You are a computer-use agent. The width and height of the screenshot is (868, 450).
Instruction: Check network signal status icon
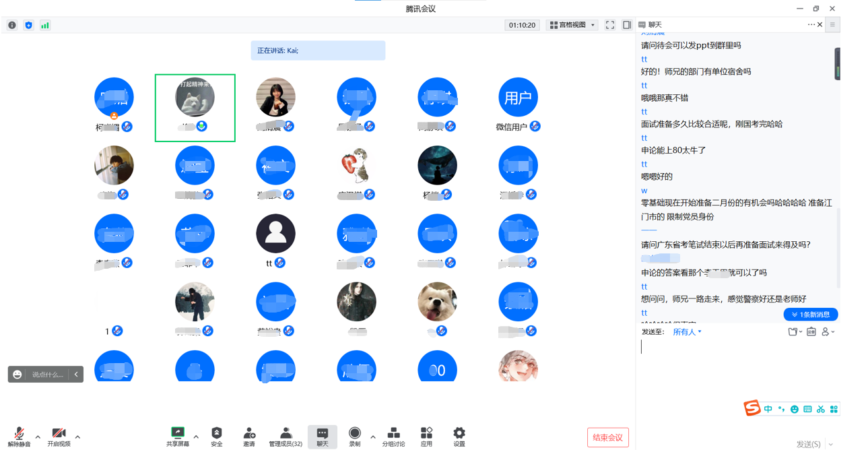44,25
